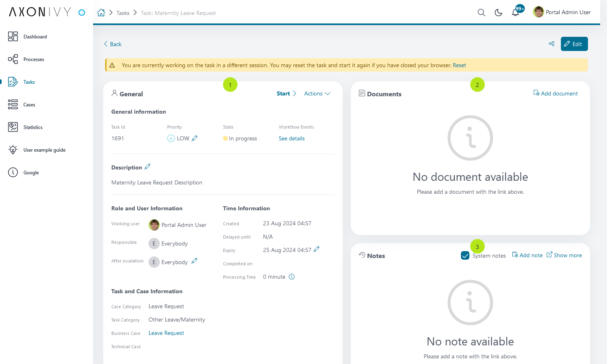Click the Tasks checklist icon
Image resolution: width=607 pixels, height=364 pixels.
(x=13, y=82)
